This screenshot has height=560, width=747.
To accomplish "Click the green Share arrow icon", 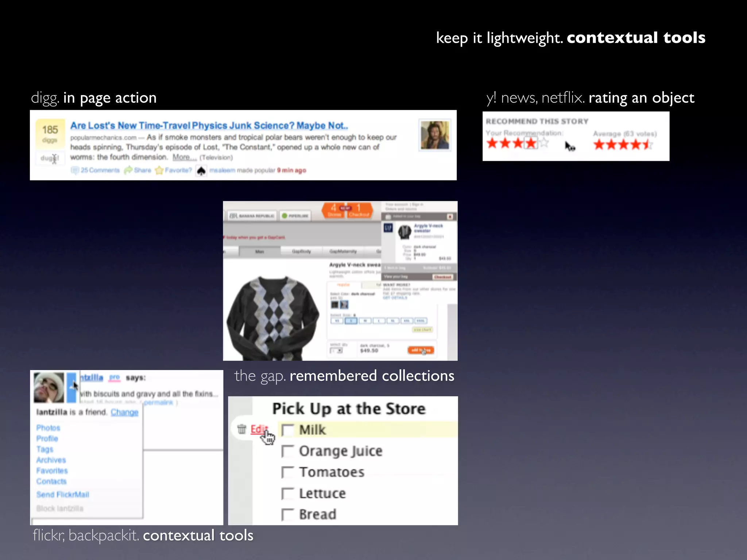I will point(128,170).
